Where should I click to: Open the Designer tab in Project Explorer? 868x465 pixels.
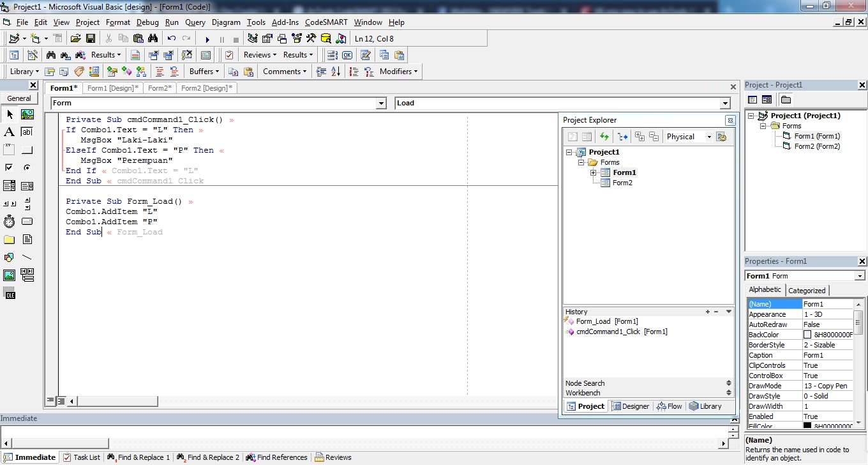point(630,406)
